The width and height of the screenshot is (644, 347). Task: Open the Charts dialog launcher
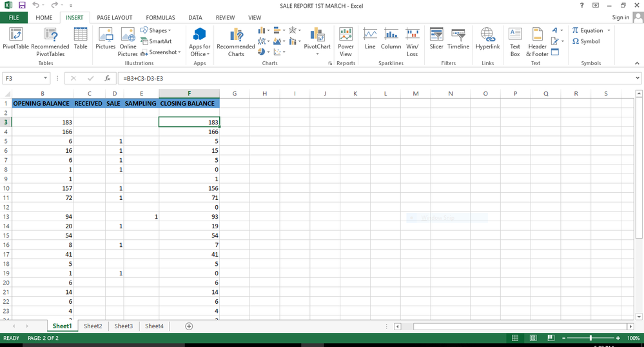tap(330, 63)
